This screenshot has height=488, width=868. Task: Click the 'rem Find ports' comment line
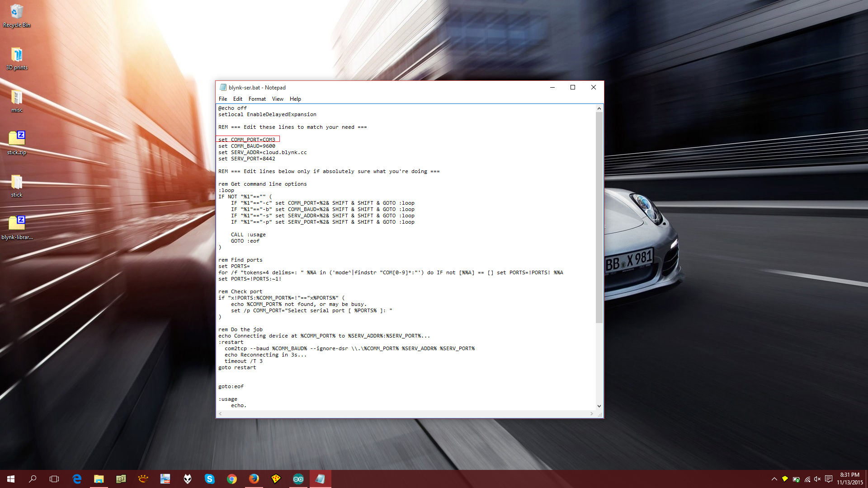pyautogui.click(x=241, y=260)
